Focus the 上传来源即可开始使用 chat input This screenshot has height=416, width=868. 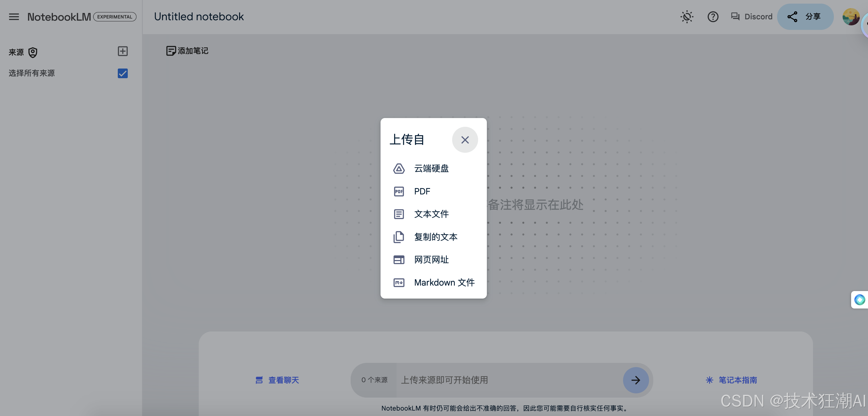(510, 380)
